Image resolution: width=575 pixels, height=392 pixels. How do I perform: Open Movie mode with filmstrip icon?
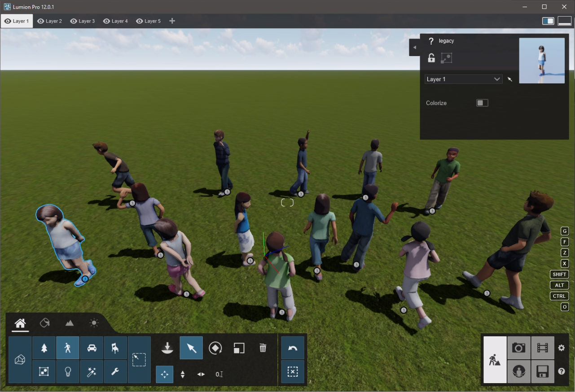(x=542, y=348)
